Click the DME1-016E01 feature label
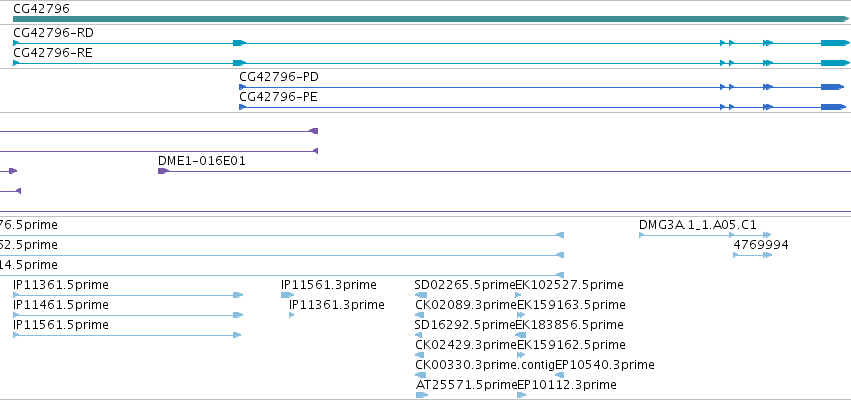 click(x=202, y=161)
